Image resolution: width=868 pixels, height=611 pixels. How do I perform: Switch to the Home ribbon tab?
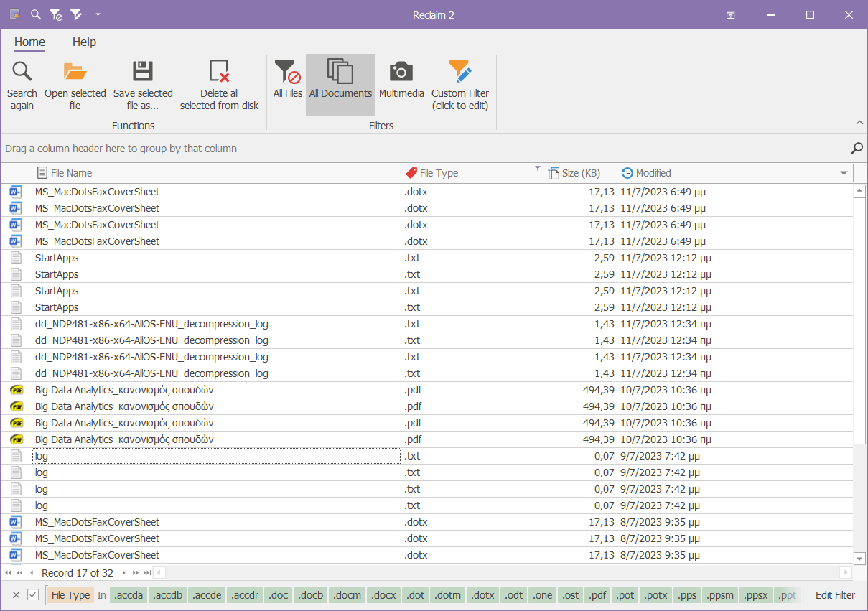pos(29,42)
